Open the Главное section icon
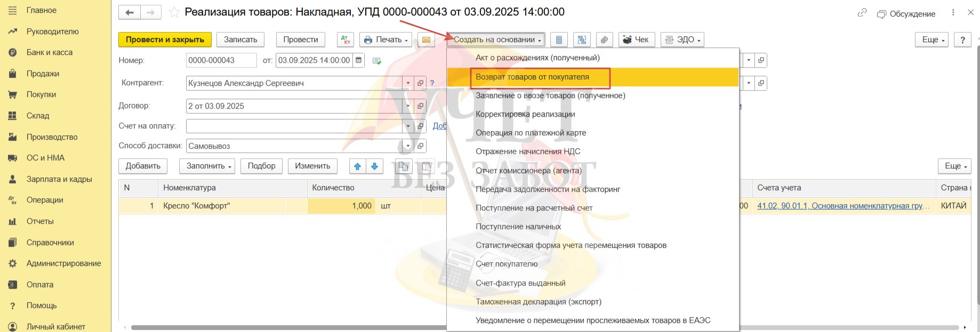 (x=13, y=10)
